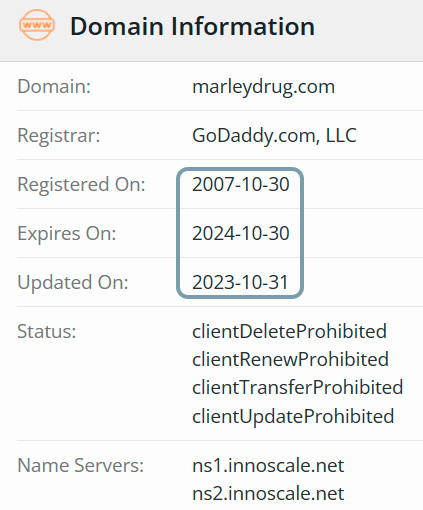The height and width of the screenshot is (510, 423).
Task: Click the clientTransferProhibited status
Action: [x=298, y=387]
